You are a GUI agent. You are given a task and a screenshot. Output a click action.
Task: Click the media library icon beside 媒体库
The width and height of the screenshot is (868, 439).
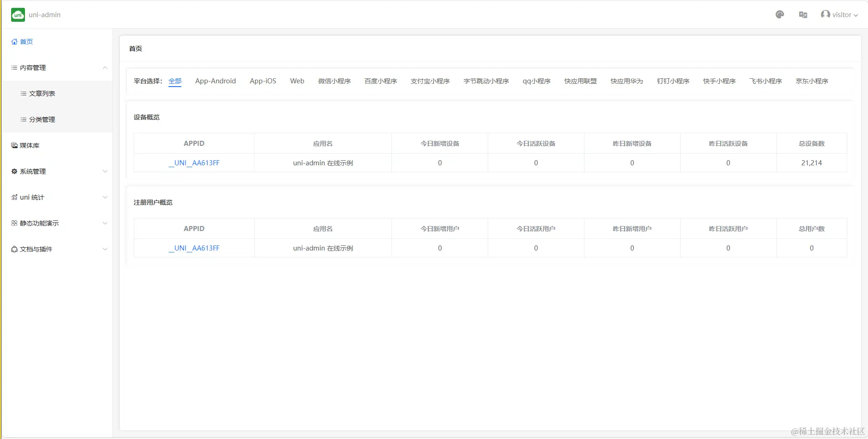[x=14, y=145]
